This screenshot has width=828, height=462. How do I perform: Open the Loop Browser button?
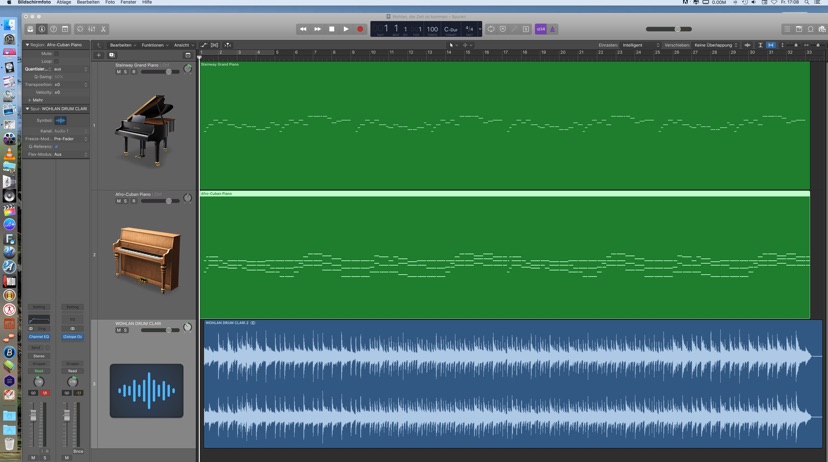pyautogui.click(x=811, y=29)
